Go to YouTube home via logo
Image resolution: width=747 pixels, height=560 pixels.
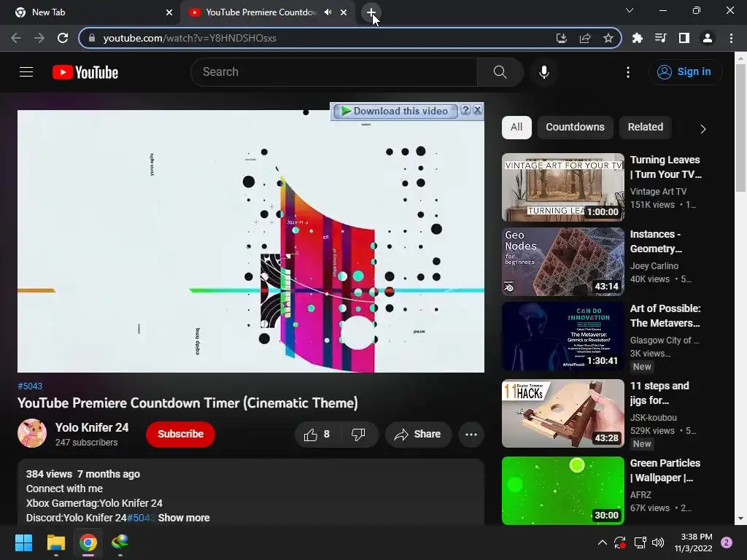pos(85,72)
